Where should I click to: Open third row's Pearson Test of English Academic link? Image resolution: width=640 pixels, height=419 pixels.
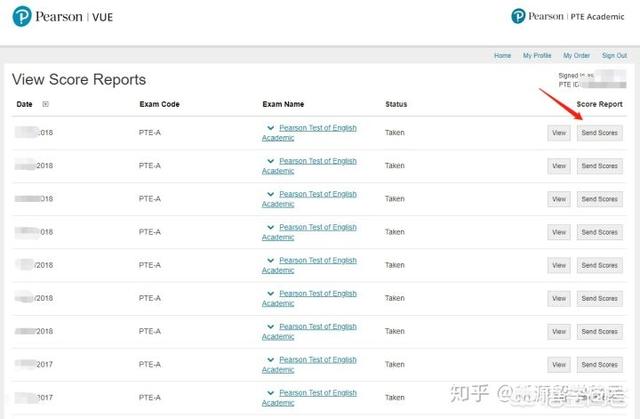pyautogui.click(x=318, y=194)
